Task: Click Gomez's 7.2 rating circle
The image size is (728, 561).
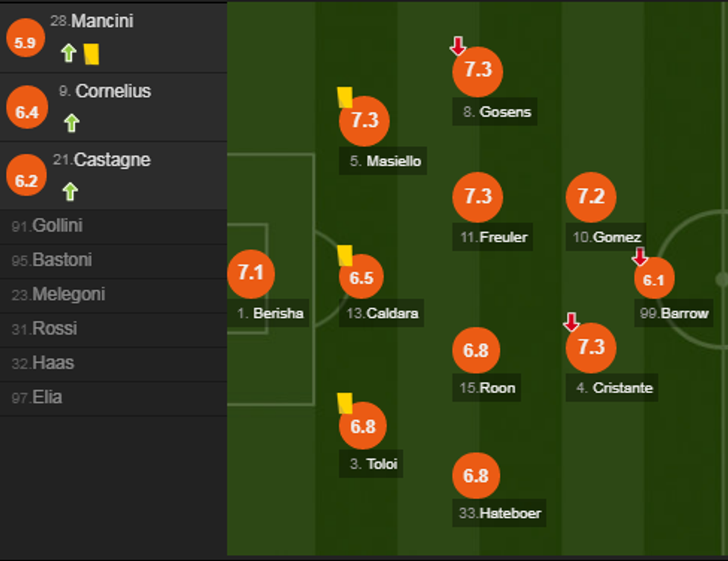Action: tap(591, 197)
